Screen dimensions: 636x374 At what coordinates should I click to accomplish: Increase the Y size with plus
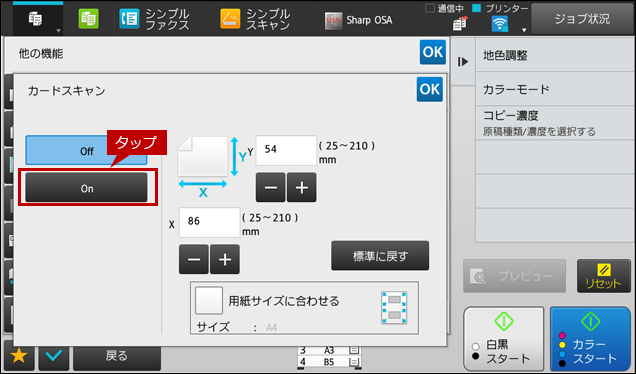(x=301, y=187)
